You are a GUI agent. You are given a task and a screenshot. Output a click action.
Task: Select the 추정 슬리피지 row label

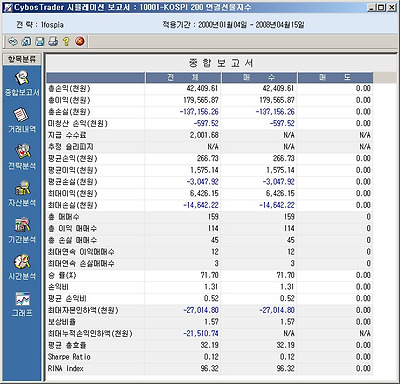point(70,147)
